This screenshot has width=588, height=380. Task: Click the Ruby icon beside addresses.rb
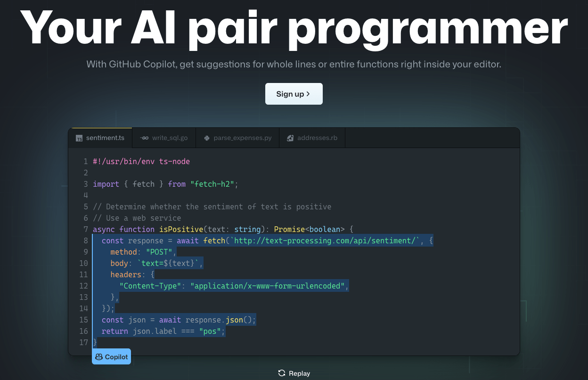click(x=290, y=138)
